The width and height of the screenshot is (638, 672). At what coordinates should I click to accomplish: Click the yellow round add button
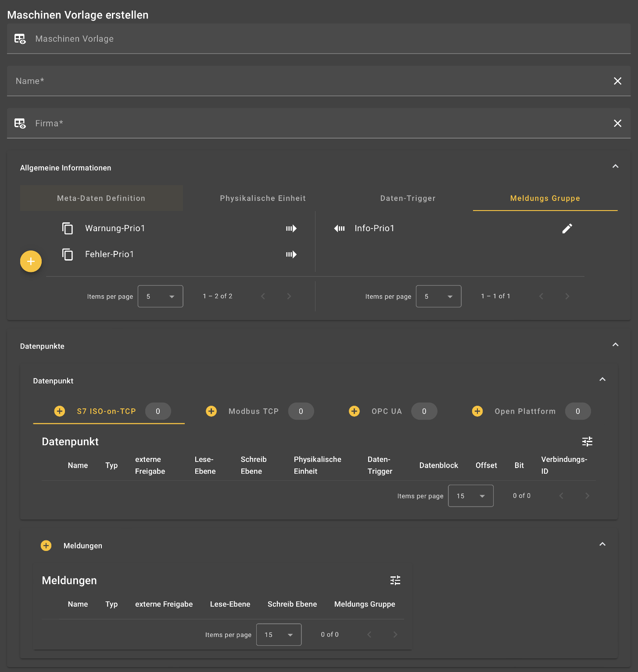coord(31,261)
